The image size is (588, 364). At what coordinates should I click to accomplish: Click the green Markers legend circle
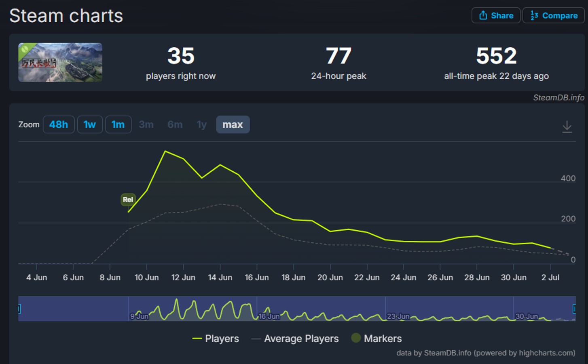[x=356, y=338]
